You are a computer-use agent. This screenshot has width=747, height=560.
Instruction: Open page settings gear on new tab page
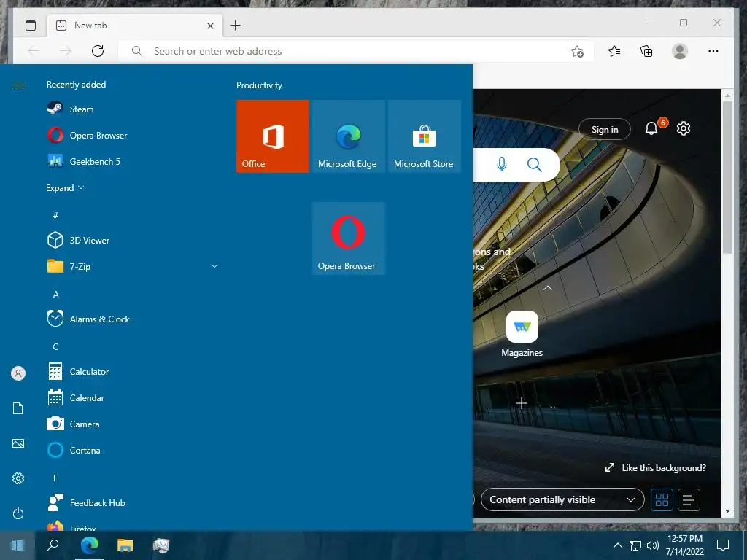(684, 128)
